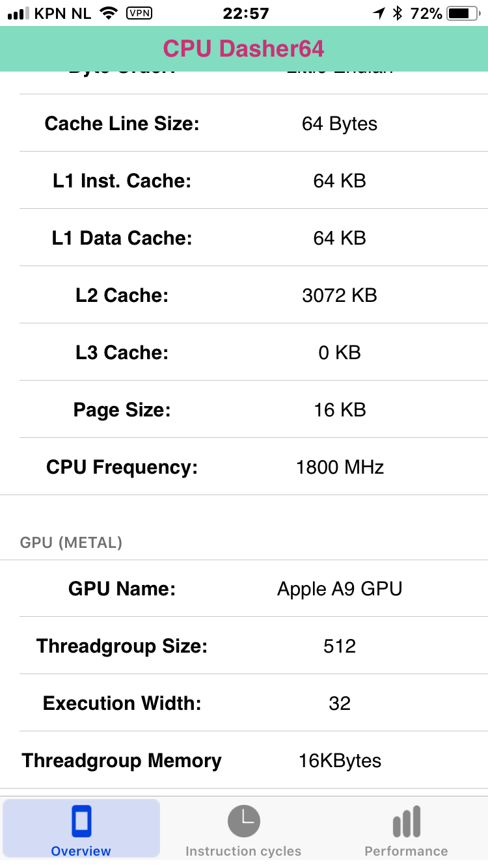The width and height of the screenshot is (488, 868).
Task: Open the Instruction cycles clock icon
Action: [243, 821]
